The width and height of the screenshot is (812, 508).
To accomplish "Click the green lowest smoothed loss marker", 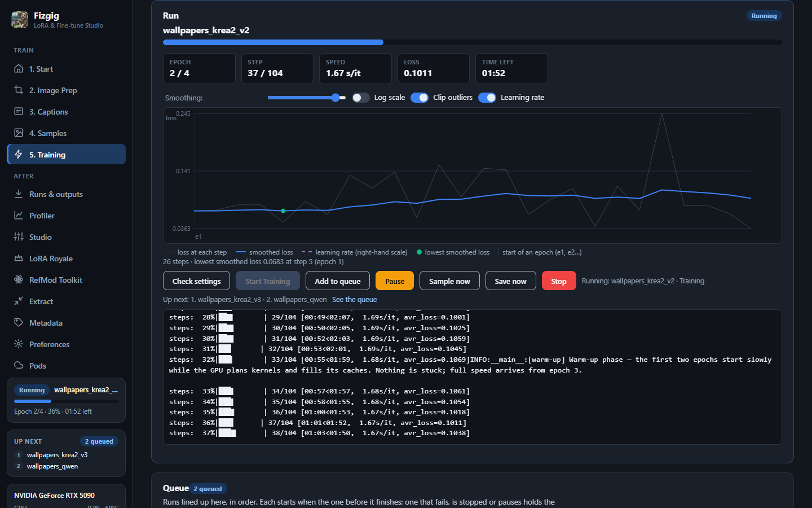I will [x=283, y=211].
